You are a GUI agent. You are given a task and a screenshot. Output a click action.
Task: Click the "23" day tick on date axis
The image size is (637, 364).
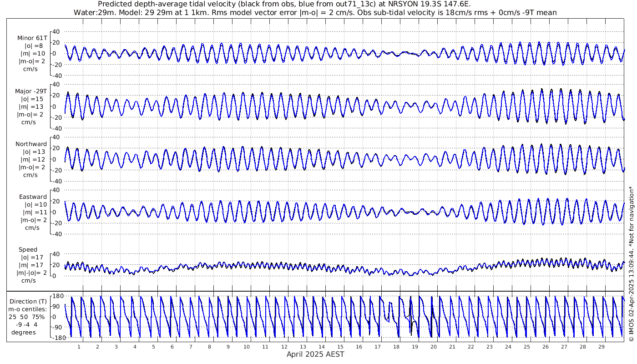[x=489, y=347]
